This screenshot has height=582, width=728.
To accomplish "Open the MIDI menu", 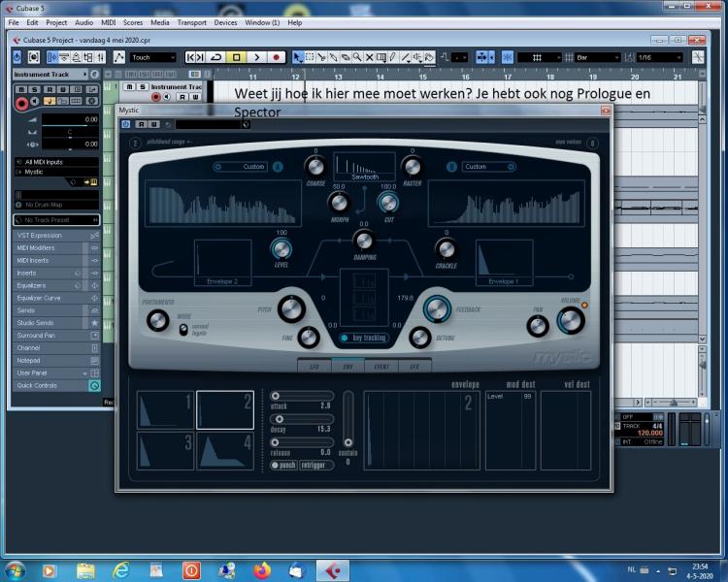I will tap(108, 22).
